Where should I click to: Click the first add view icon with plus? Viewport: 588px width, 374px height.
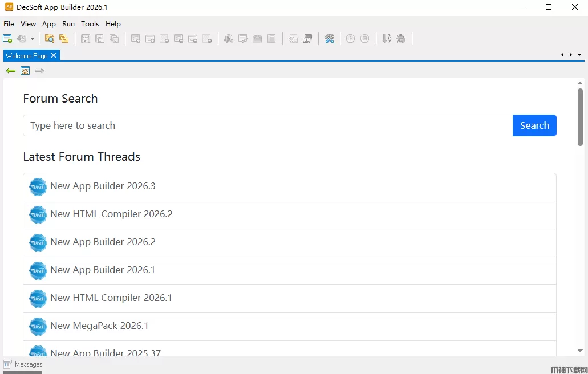point(136,38)
